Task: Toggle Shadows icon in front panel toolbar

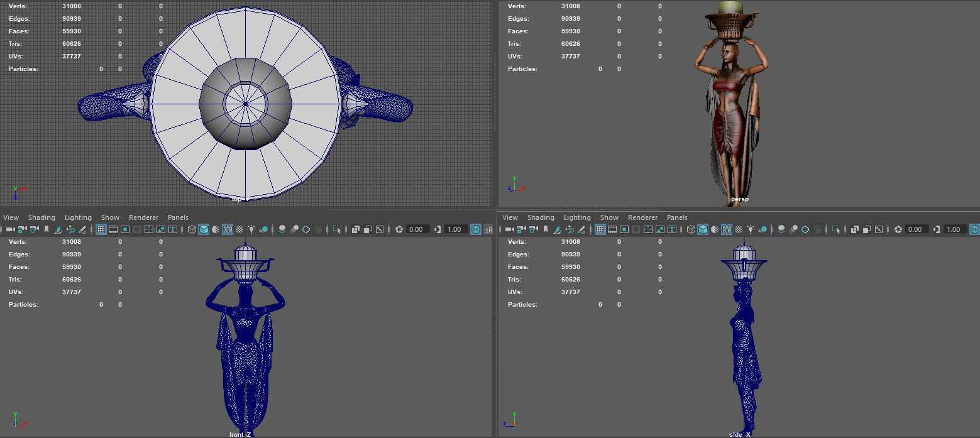Action: 264,229
